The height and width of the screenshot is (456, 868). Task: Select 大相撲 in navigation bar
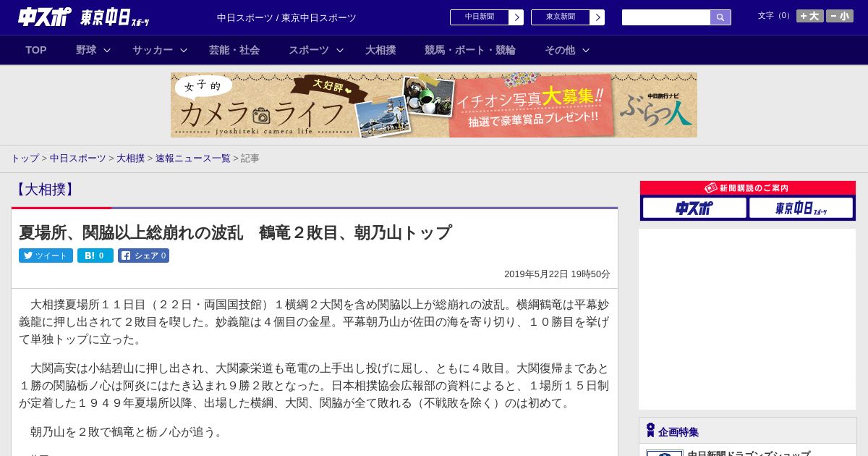point(380,50)
